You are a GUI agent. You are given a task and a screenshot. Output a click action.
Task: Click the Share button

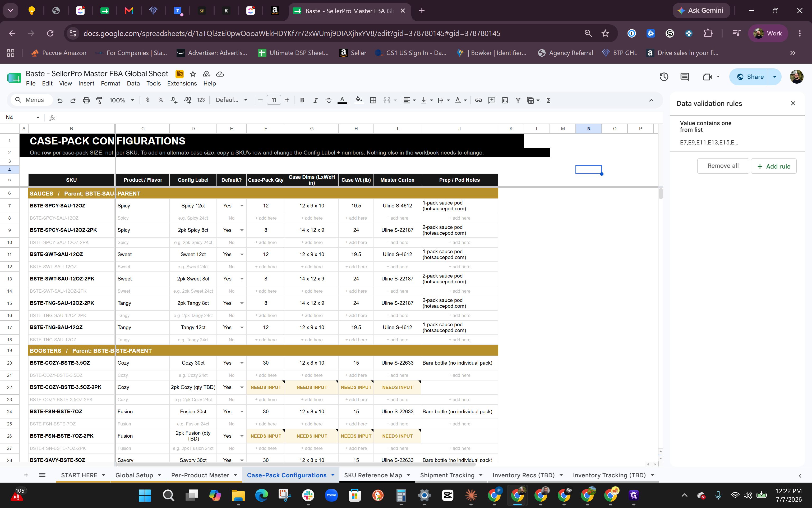(x=750, y=77)
